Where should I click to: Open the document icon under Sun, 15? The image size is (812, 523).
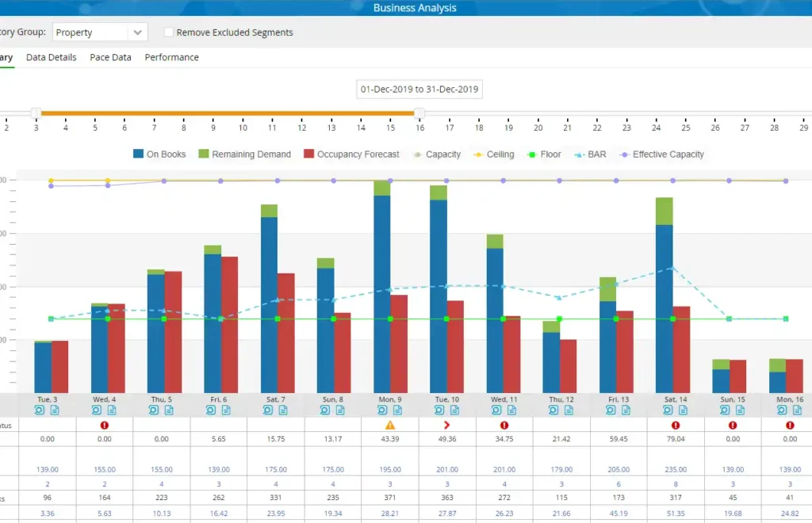pos(740,410)
